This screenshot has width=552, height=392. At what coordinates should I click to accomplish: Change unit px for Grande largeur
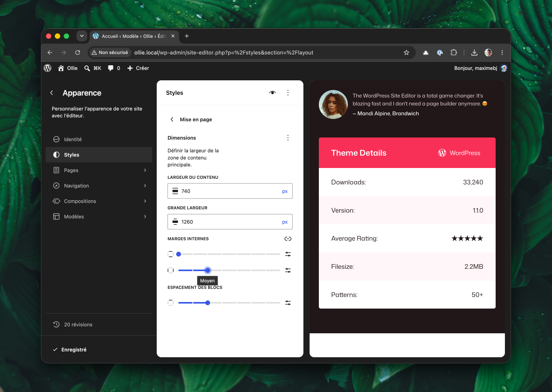(x=285, y=222)
